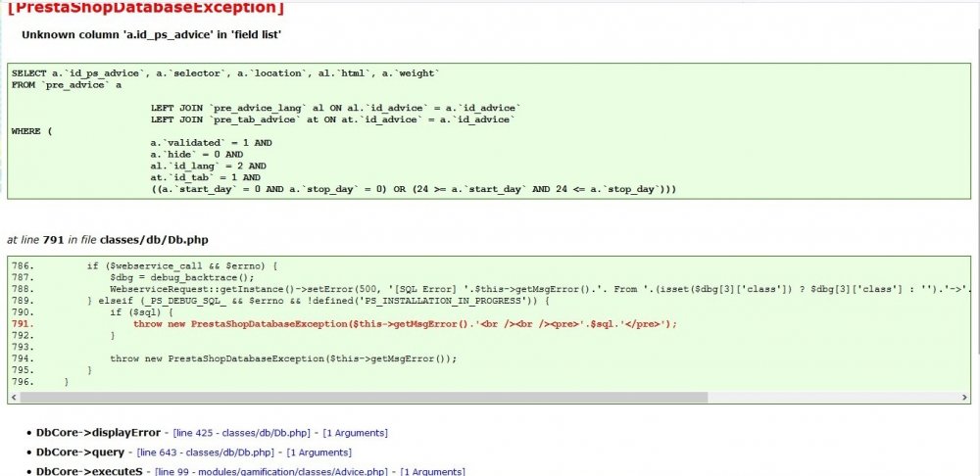The width and height of the screenshot is (980, 476).
Task: Click the "a.`hide` = 0 AND" condition
Action: click(x=197, y=155)
